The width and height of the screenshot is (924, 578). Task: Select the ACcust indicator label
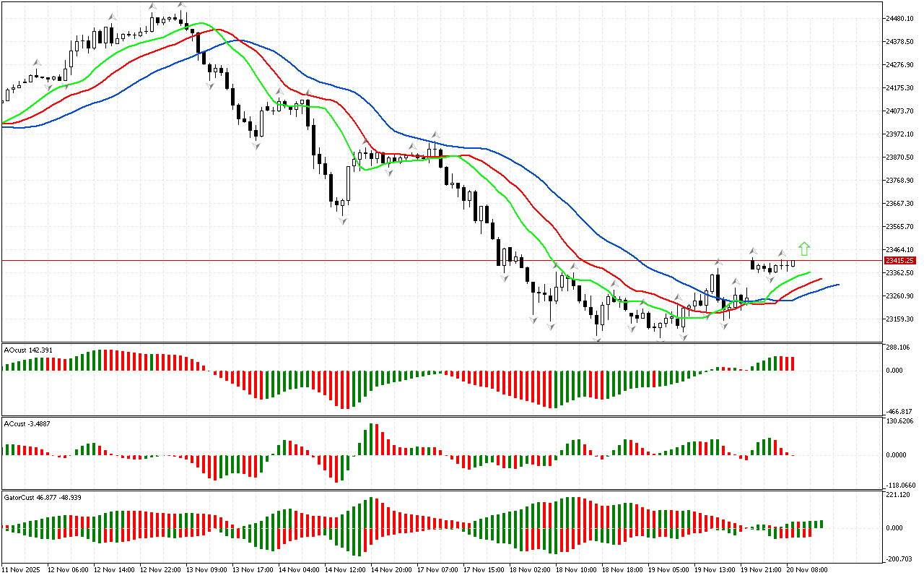pyautogui.click(x=26, y=422)
